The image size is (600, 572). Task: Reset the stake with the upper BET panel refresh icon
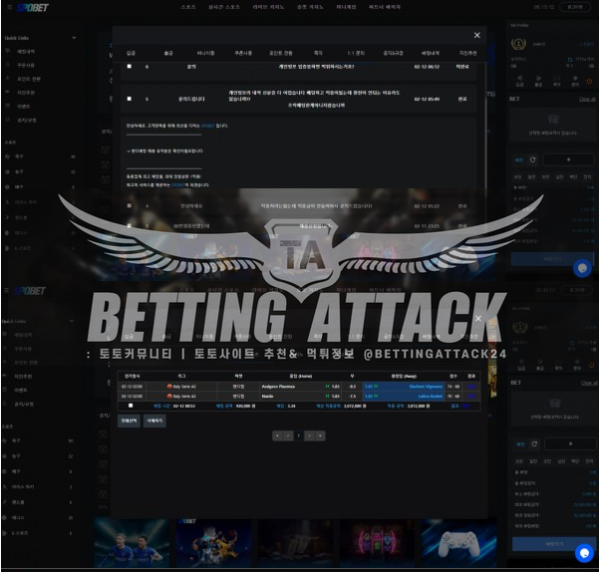pos(533,160)
